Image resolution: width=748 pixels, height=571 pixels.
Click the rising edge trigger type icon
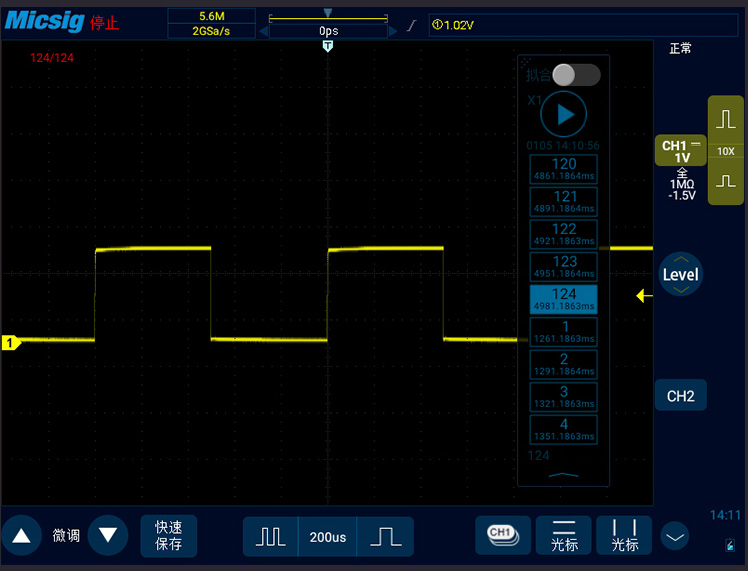[x=411, y=25]
